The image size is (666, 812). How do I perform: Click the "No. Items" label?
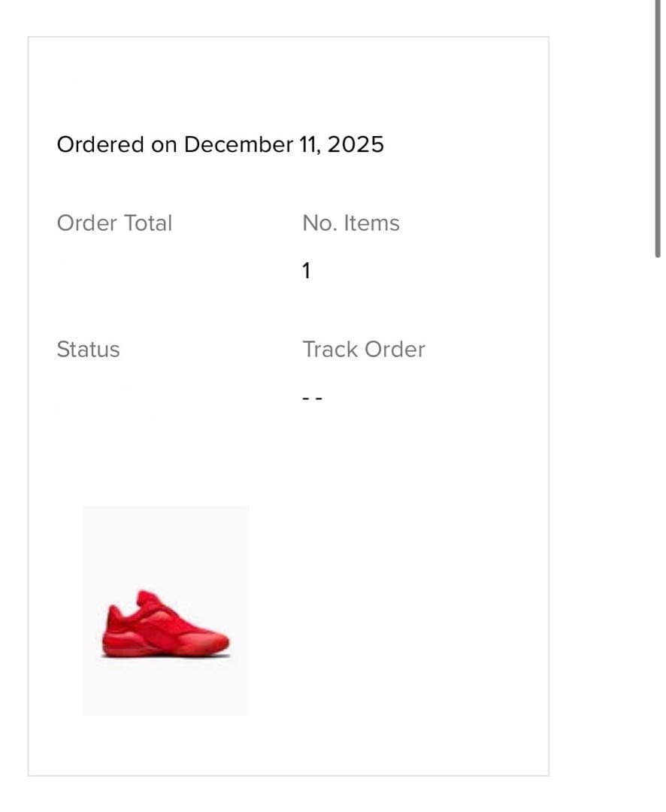coord(351,223)
